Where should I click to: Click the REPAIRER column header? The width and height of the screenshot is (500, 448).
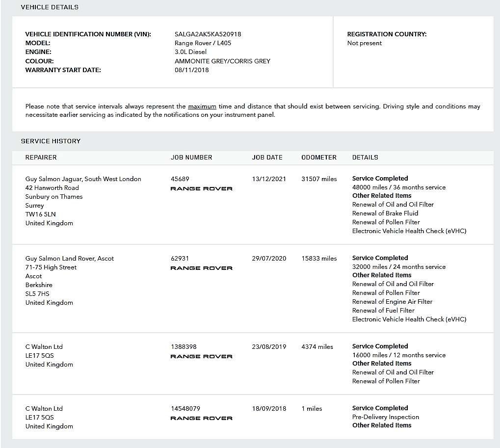point(41,157)
